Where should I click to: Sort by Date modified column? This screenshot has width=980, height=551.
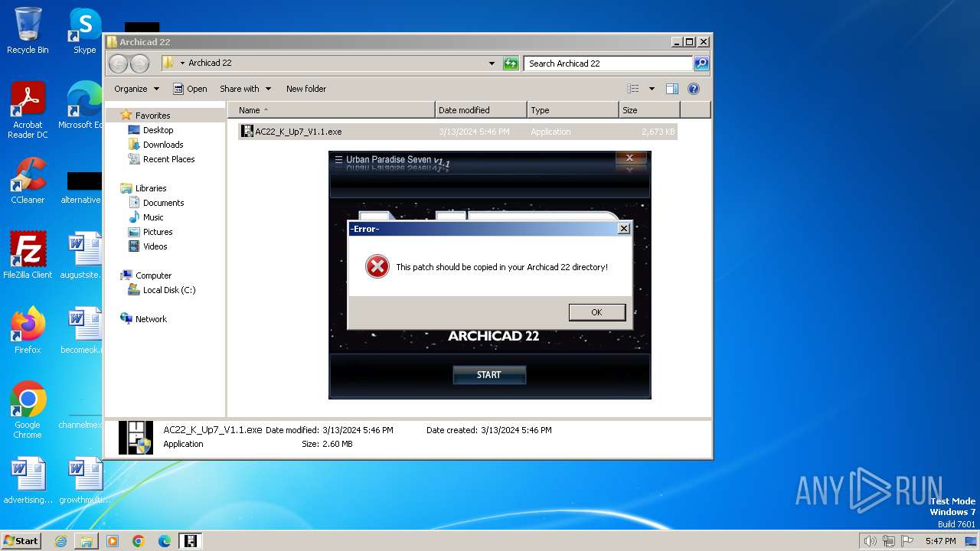481,110
